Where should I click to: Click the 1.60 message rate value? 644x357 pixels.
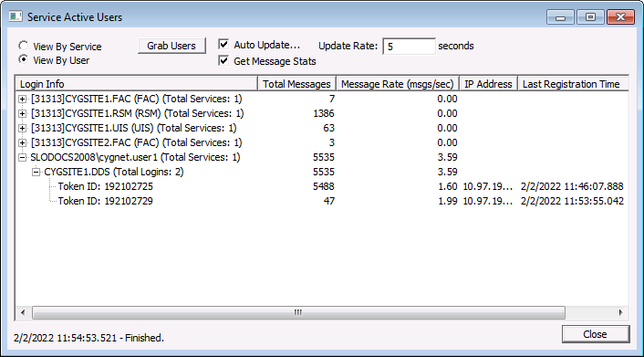click(x=448, y=186)
